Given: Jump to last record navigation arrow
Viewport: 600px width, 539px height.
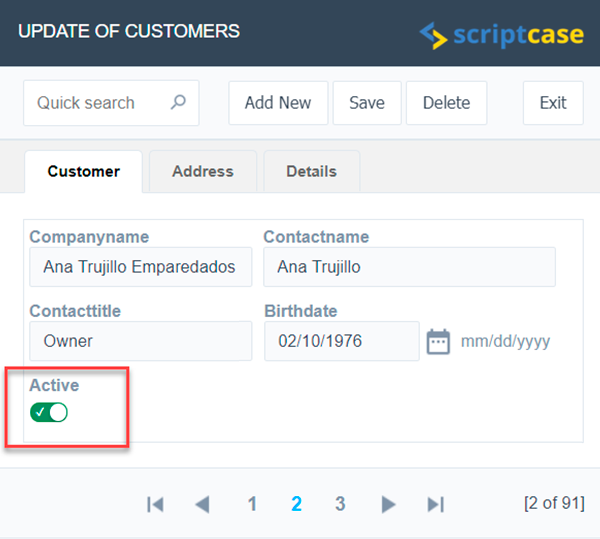Looking at the screenshot, I should (x=435, y=504).
